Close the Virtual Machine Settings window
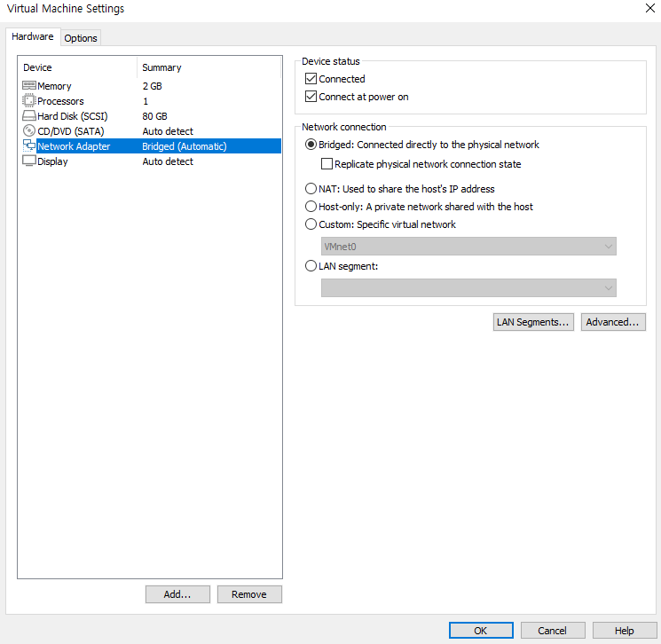This screenshot has width=661, height=644. (x=650, y=8)
